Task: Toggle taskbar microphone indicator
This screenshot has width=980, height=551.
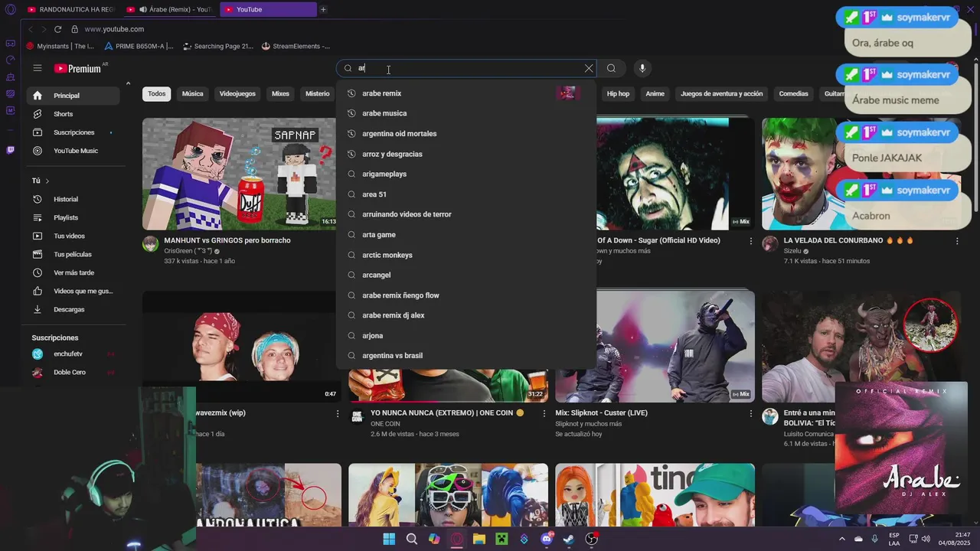Action: [874, 539]
